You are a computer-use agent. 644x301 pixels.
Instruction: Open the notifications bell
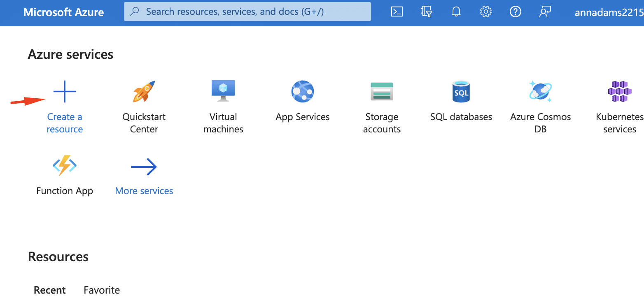456,12
